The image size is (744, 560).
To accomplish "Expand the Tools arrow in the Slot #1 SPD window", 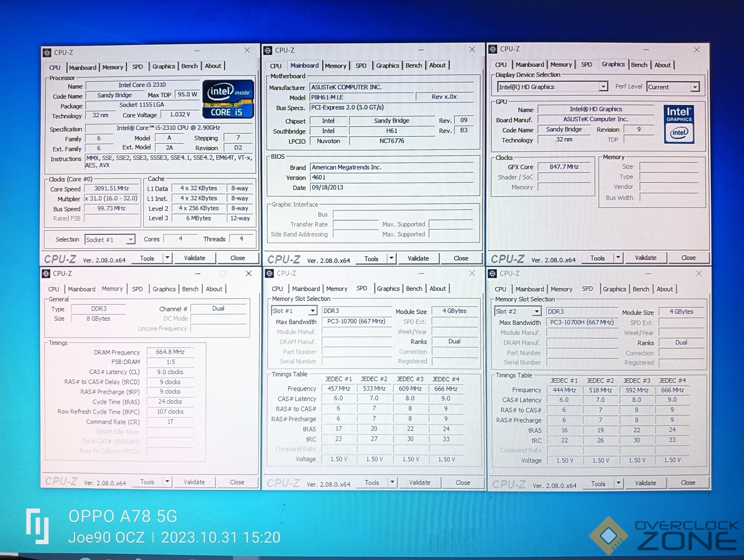I will click(x=392, y=482).
